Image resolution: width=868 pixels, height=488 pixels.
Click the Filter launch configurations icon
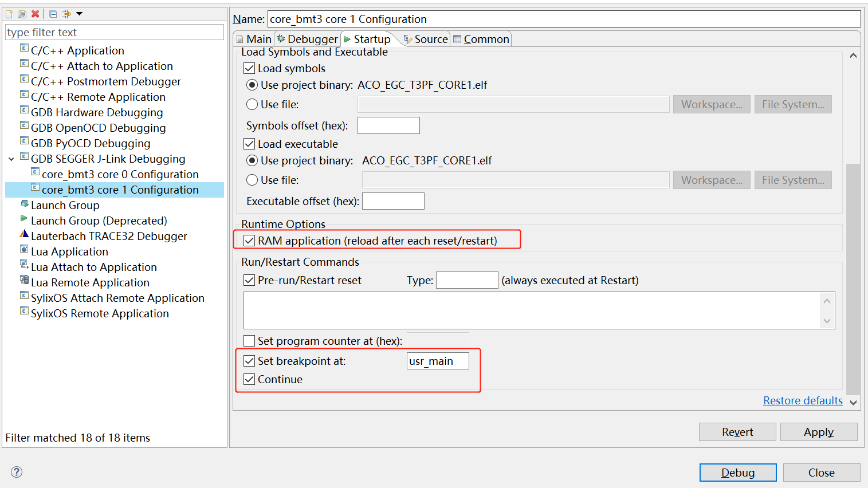click(x=66, y=14)
